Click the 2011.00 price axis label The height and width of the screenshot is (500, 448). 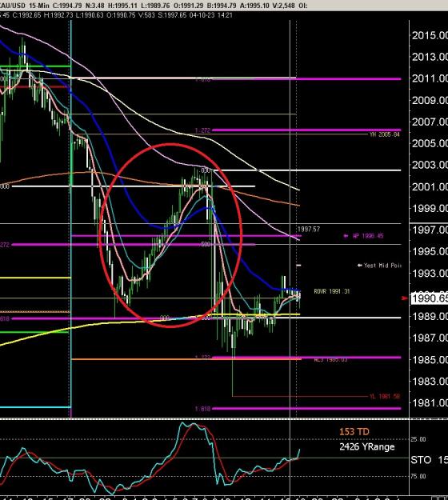click(430, 78)
